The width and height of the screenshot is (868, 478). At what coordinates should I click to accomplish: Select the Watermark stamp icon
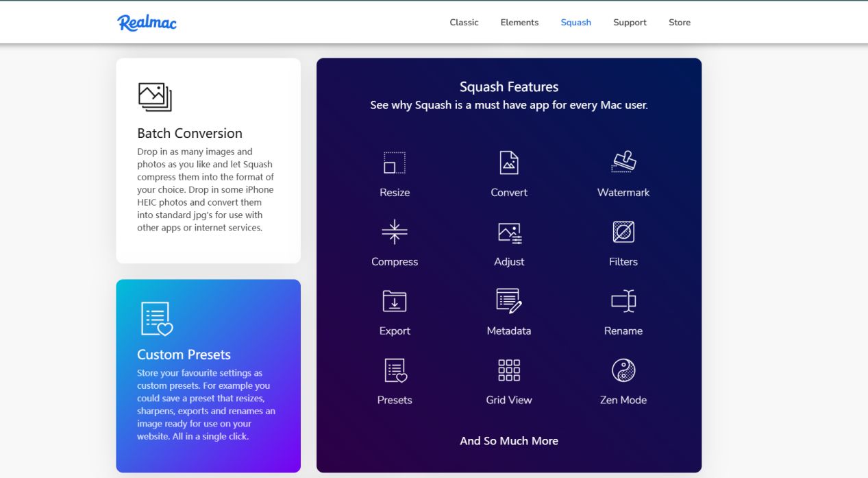[623, 162]
